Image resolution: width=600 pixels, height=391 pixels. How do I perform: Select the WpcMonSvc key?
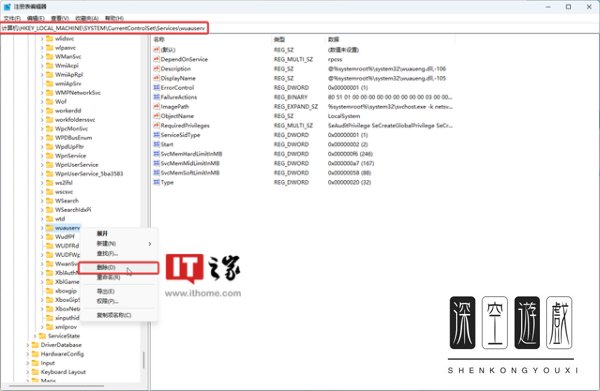pos(71,129)
